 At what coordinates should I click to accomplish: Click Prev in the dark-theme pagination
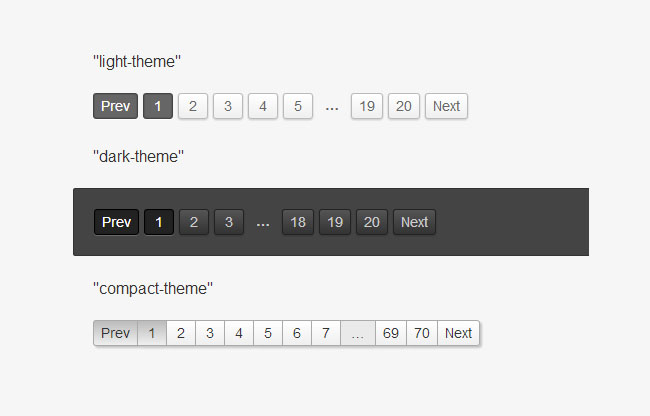tap(116, 222)
